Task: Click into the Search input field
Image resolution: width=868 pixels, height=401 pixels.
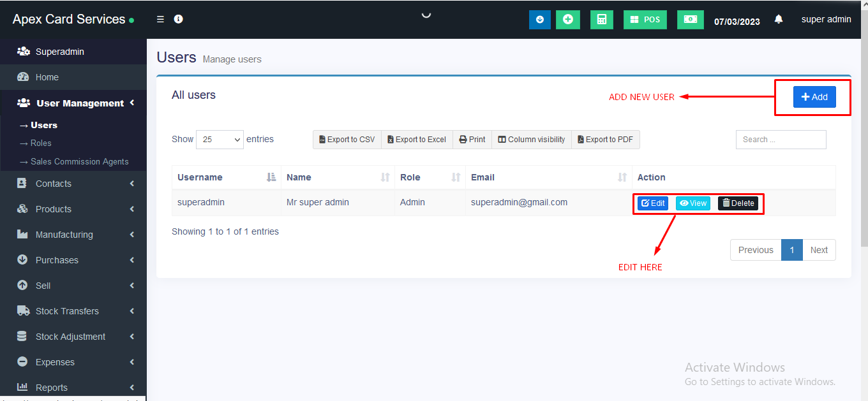Action: [781, 140]
